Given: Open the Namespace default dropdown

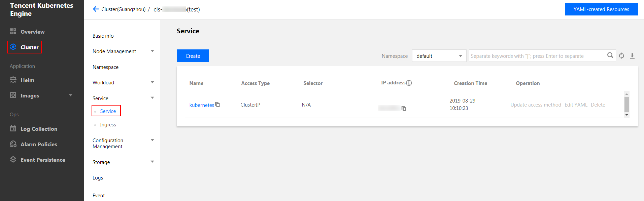Looking at the screenshot, I should point(439,56).
